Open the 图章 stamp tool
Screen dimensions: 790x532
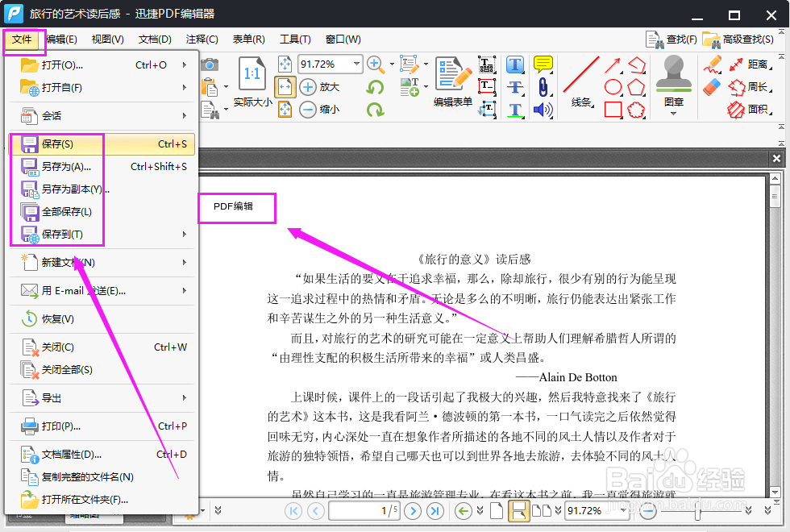click(674, 85)
